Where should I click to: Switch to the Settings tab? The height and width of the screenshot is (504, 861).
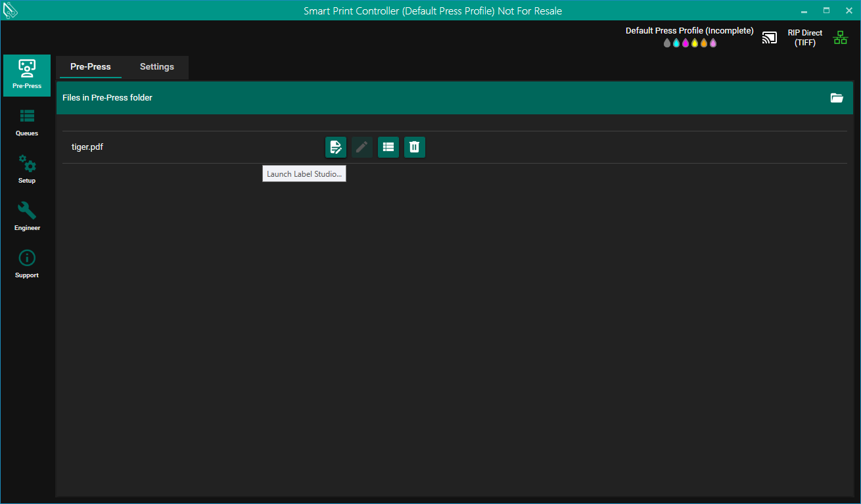pos(156,67)
